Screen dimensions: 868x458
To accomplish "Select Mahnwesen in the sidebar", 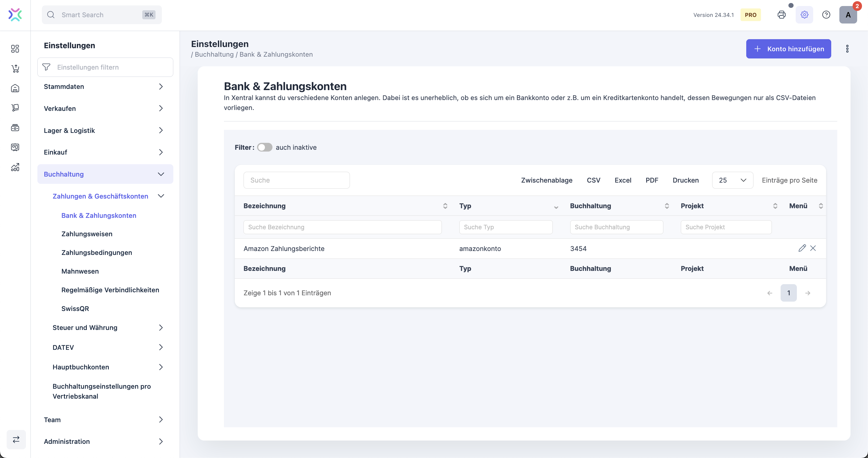I will (x=80, y=271).
